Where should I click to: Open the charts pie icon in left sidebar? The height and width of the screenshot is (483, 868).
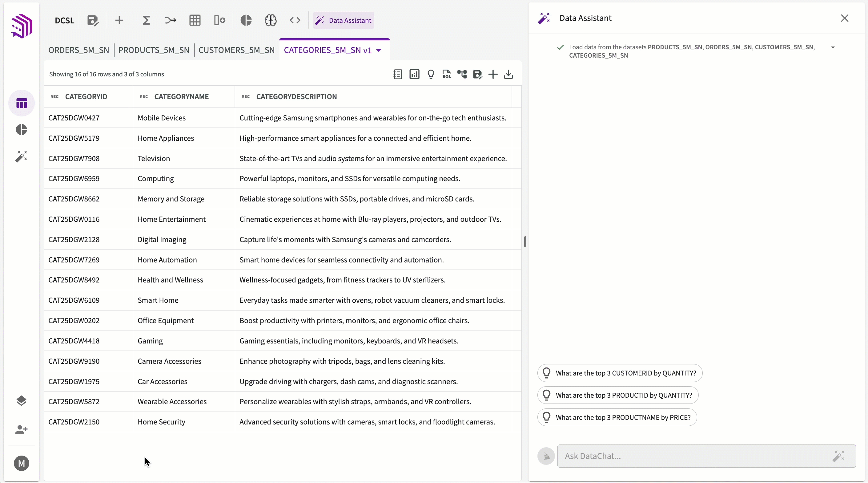click(22, 130)
